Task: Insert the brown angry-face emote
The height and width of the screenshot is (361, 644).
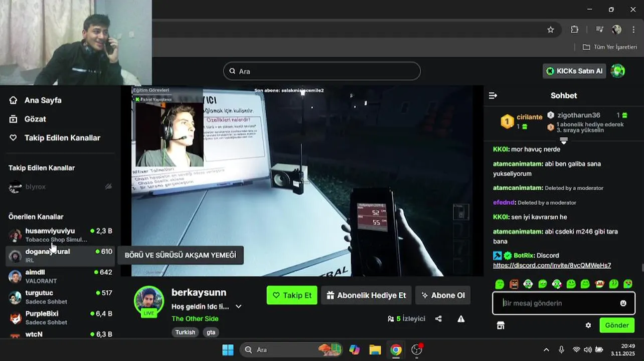Action: click(514, 284)
